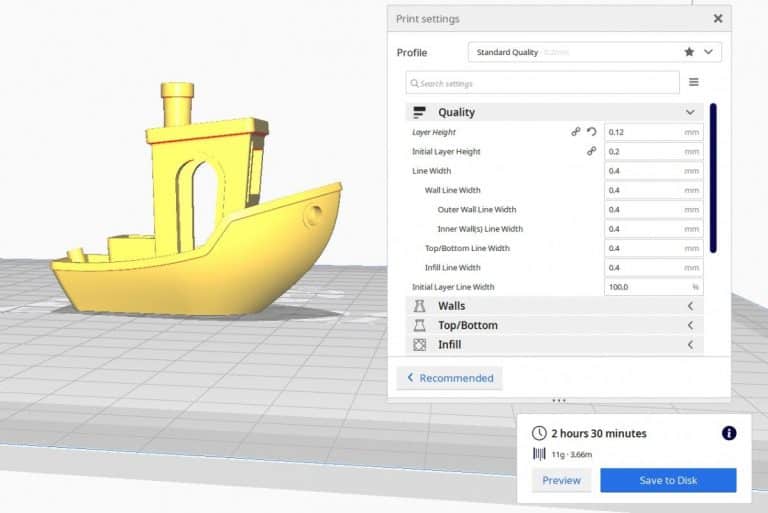
Task: Edit the Line Width value field
Action: pos(653,171)
